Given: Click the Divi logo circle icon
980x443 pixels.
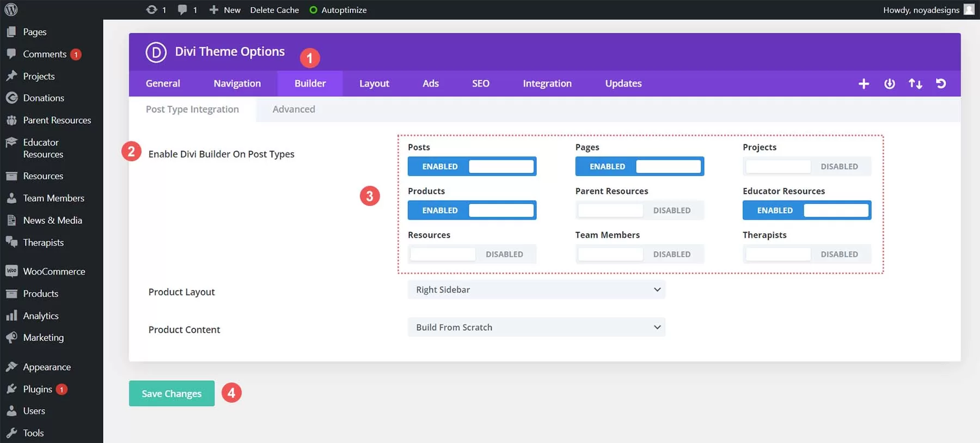Looking at the screenshot, I should (x=156, y=52).
